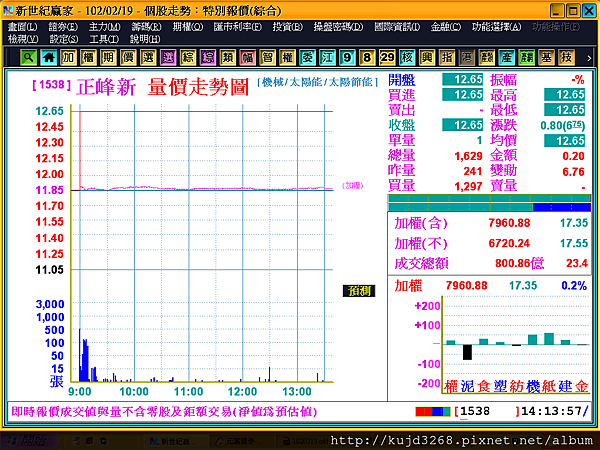Click the cyan 委 order toolbar icon
The height and width of the screenshot is (450, 600).
(x=307, y=58)
